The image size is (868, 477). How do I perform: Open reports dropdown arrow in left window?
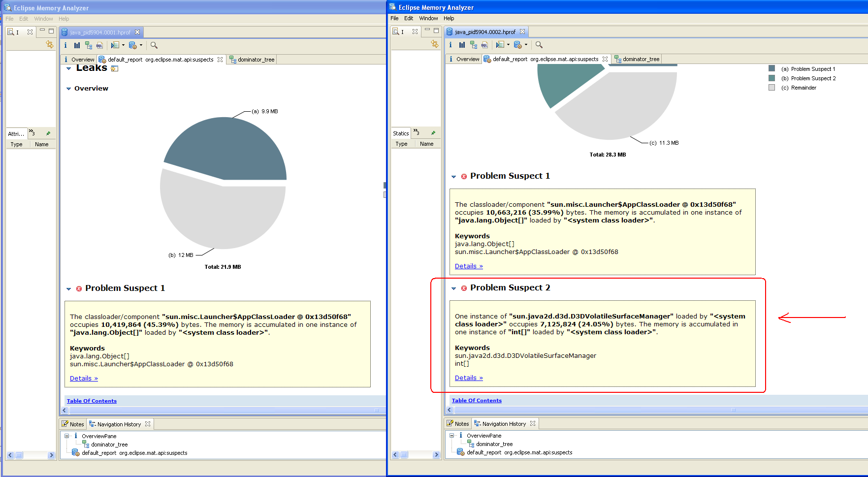141,45
